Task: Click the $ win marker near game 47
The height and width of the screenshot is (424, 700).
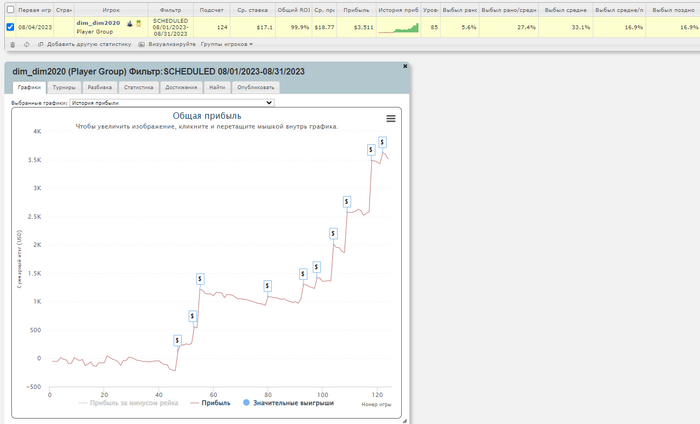Action: click(x=178, y=341)
